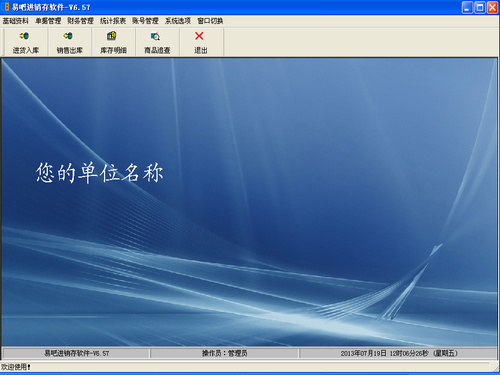Open the 账号管理 menu

click(145, 21)
